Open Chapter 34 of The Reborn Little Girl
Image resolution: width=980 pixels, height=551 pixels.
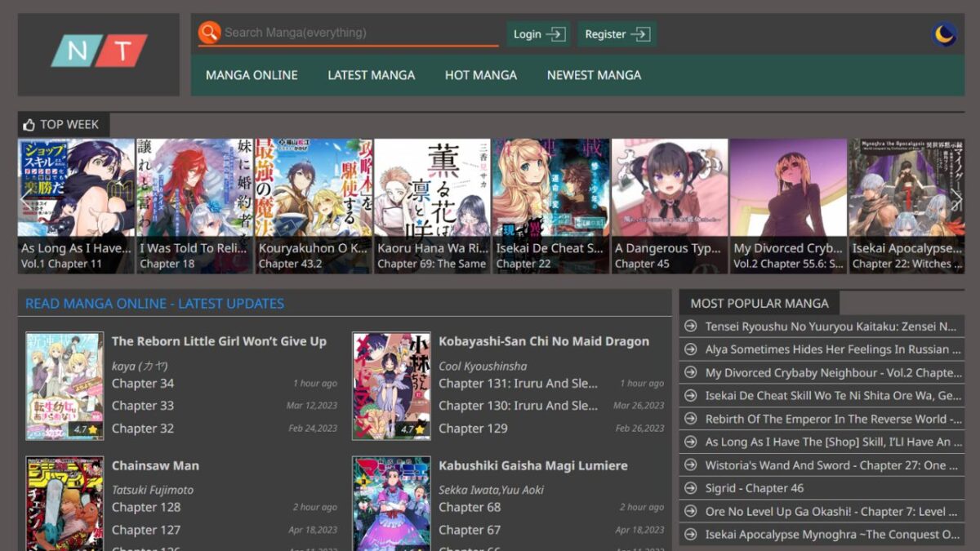143,383
